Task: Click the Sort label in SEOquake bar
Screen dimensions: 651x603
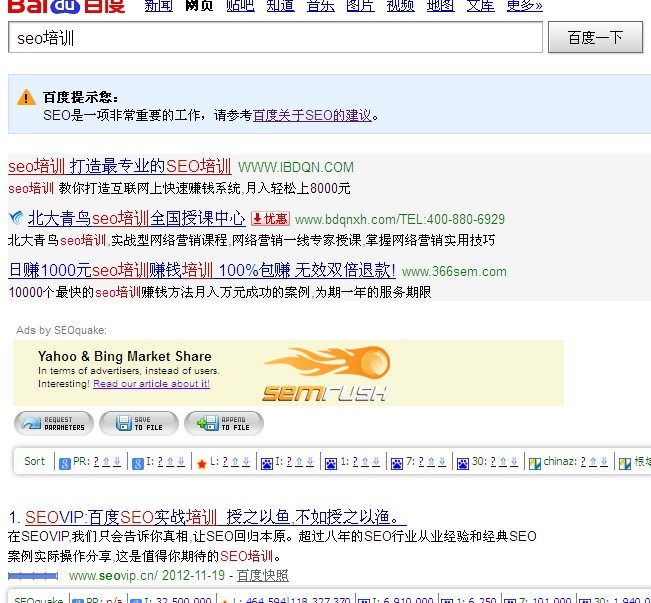Action: 35,462
